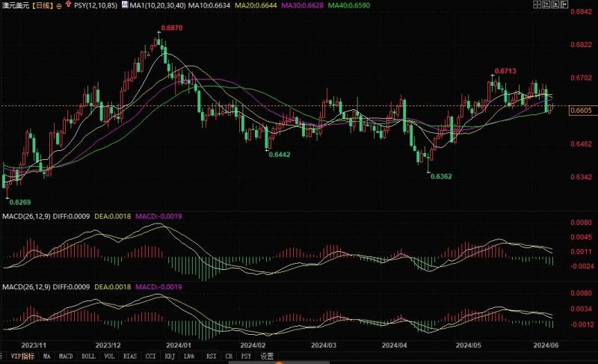Click the 0.6702 price axis label
The width and height of the screenshot is (598, 364).
click(582, 78)
